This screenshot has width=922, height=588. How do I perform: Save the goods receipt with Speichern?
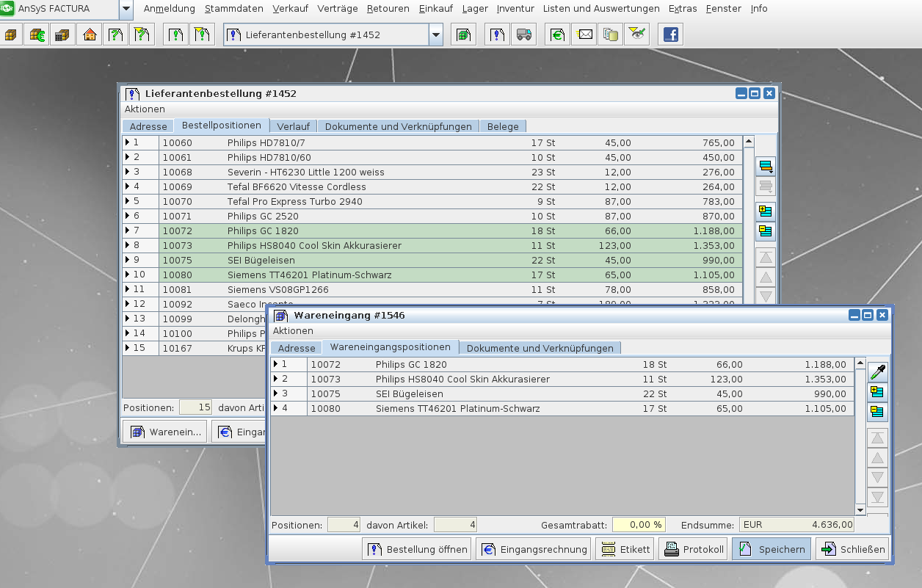(772, 549)
